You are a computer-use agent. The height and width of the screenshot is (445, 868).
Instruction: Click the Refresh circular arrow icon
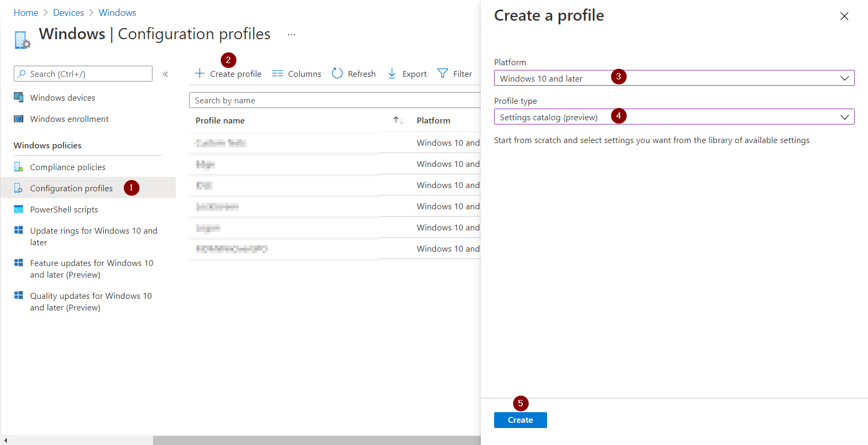point(337,73)
